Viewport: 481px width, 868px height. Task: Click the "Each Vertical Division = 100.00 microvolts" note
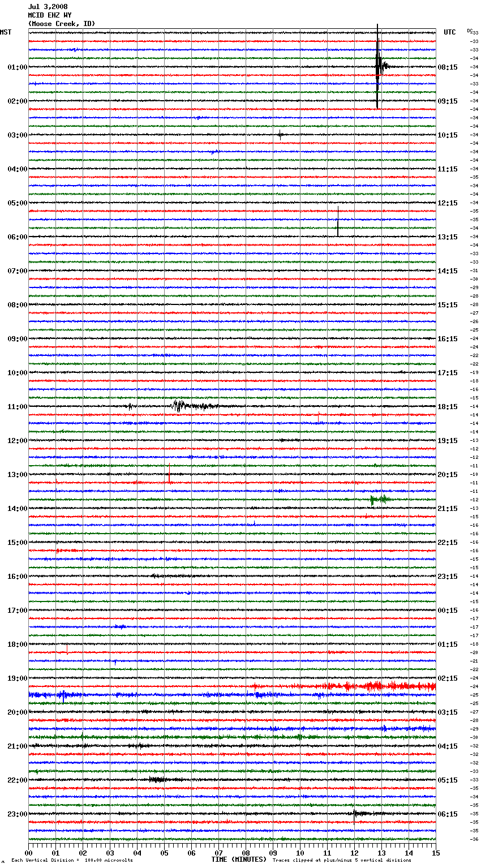tap(72, 861)
